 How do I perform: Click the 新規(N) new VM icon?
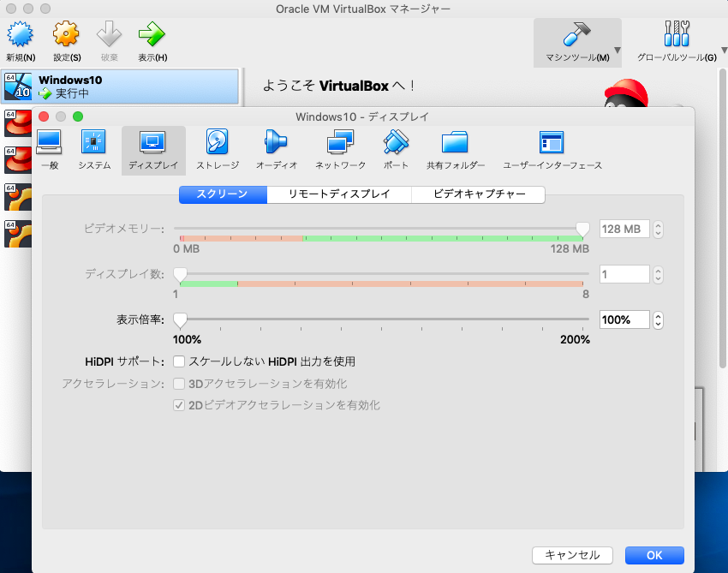coord(20,34)
